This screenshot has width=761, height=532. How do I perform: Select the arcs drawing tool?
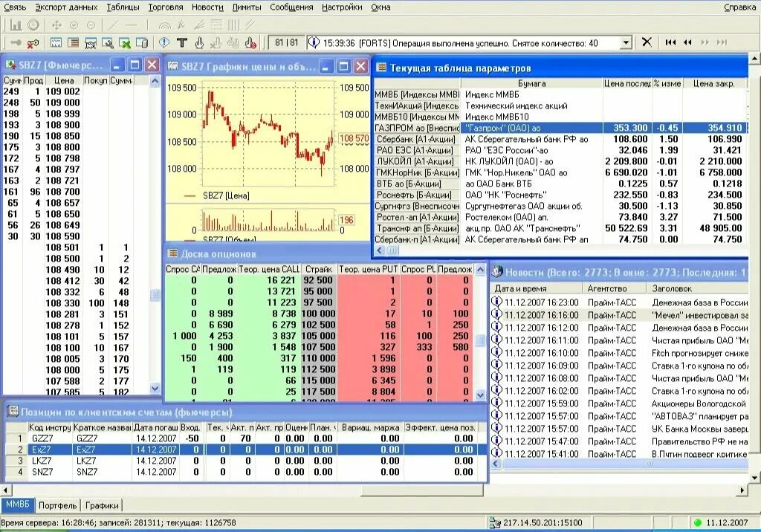[164, 25]
